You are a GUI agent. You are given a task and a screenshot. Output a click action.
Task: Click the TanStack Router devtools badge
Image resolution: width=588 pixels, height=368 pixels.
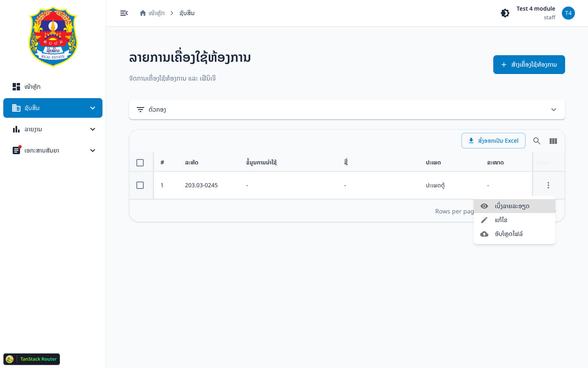point(32,359)
